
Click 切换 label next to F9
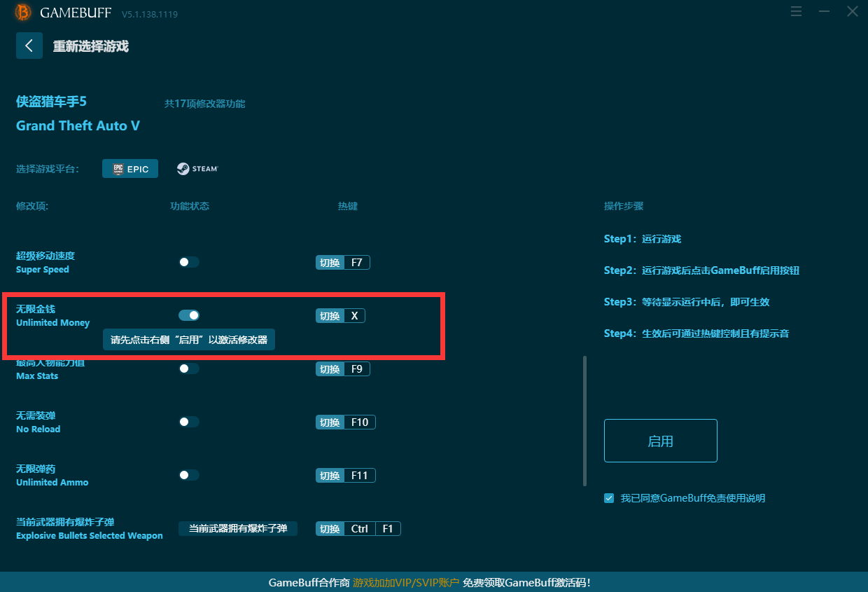(330, 369)
